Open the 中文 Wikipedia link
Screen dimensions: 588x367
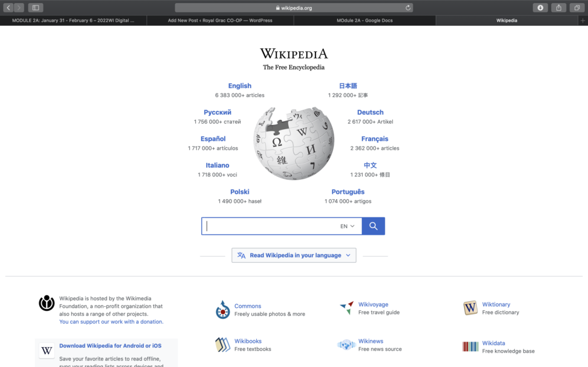370,165
